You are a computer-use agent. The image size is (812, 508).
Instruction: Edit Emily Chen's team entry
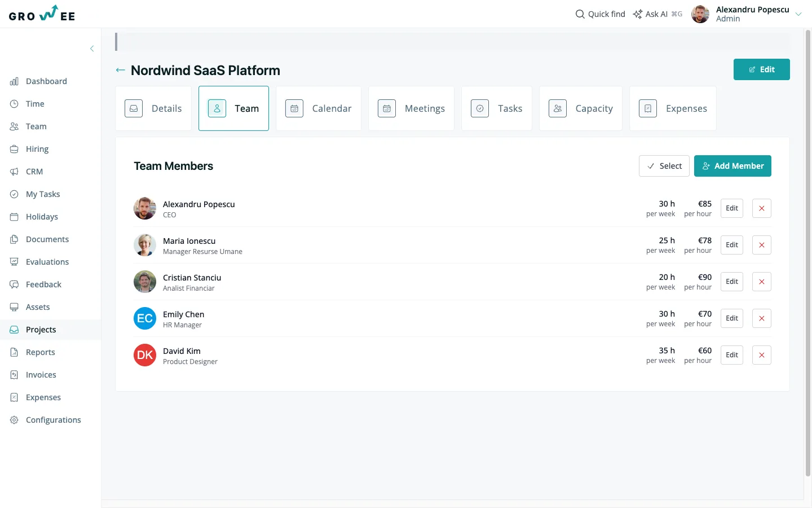pos(732,318)
